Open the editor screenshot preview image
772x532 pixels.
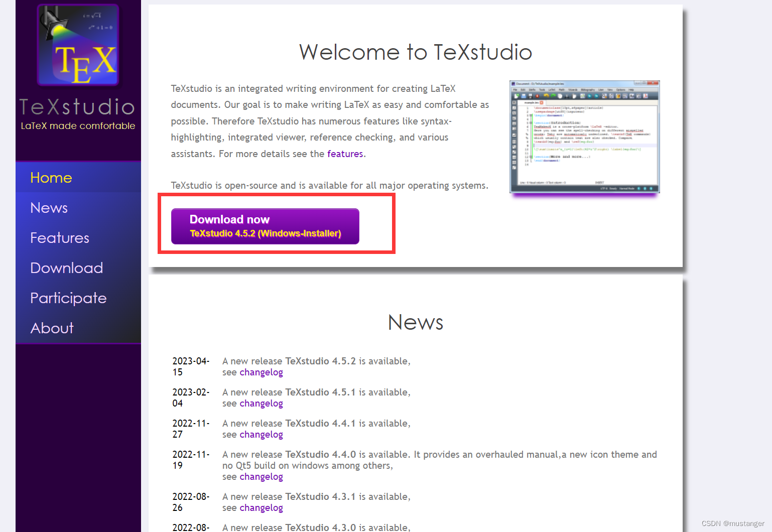(x=584, y=136)
